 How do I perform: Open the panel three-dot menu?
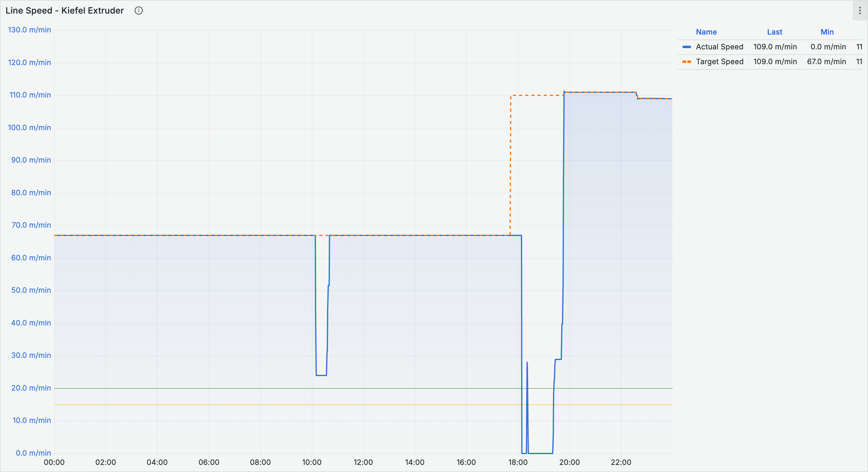click(860, 10)
